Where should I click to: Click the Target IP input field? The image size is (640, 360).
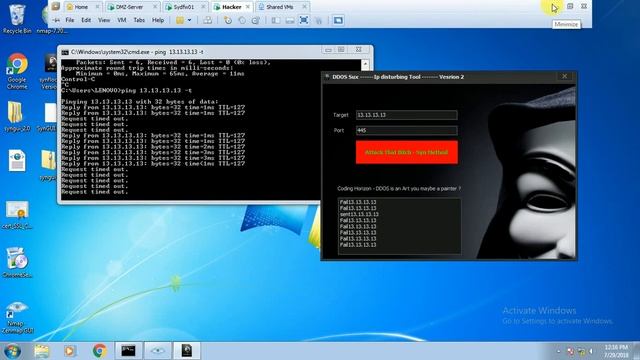click(x=407, y=115)
